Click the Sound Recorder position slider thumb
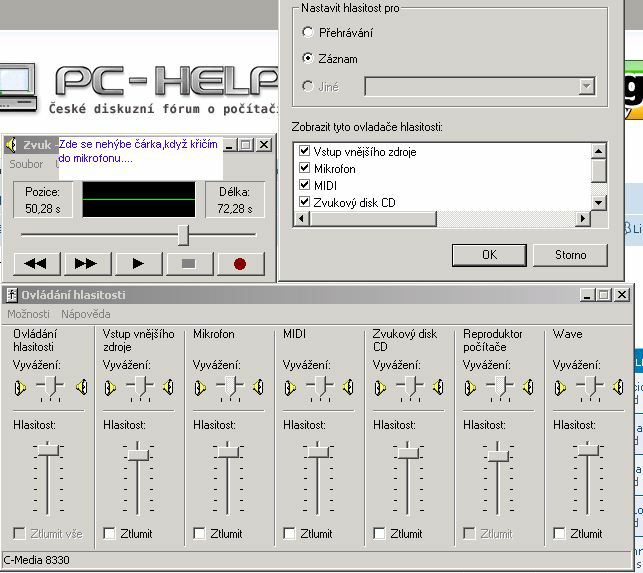Image resolution: width=643 pixels, height=573 pixels. (x=183, y=234)
